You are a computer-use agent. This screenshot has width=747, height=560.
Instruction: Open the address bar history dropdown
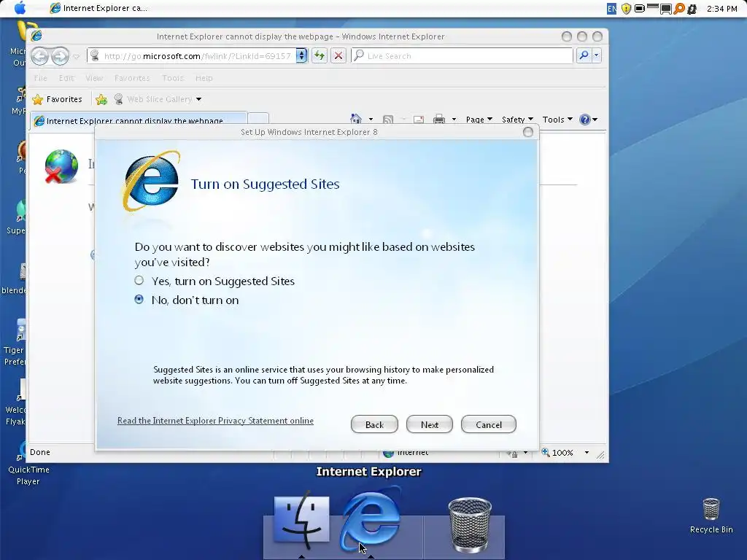pos(301,55)
